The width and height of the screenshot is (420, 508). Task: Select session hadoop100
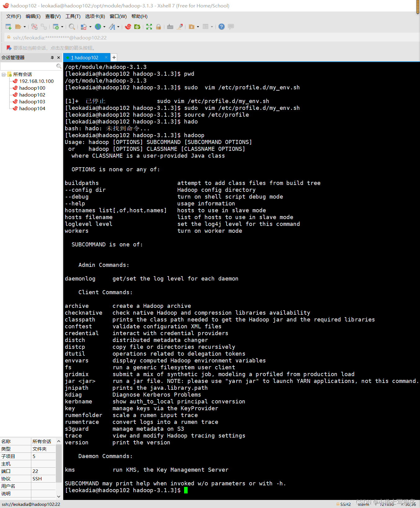coord(32,88)
